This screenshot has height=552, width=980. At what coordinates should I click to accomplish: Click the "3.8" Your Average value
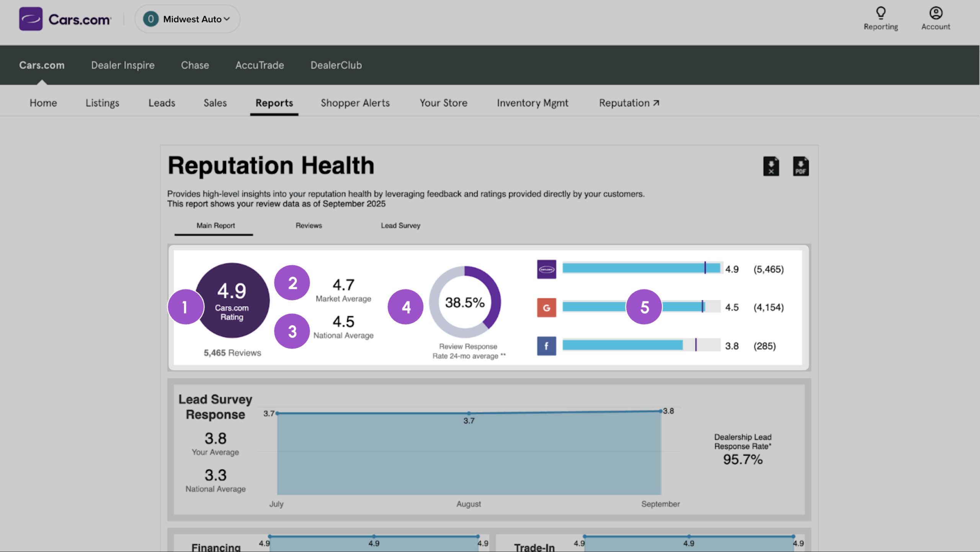[x=216, y=438]
